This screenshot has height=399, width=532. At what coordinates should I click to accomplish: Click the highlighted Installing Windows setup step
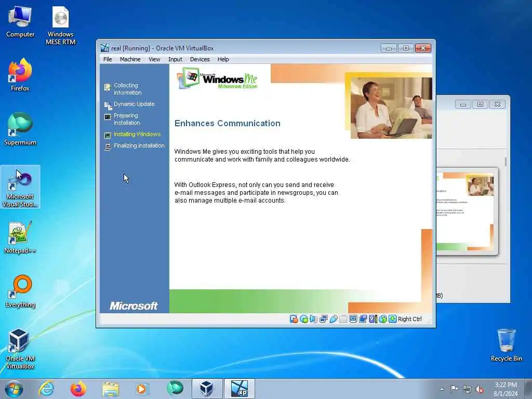[132, 135]
